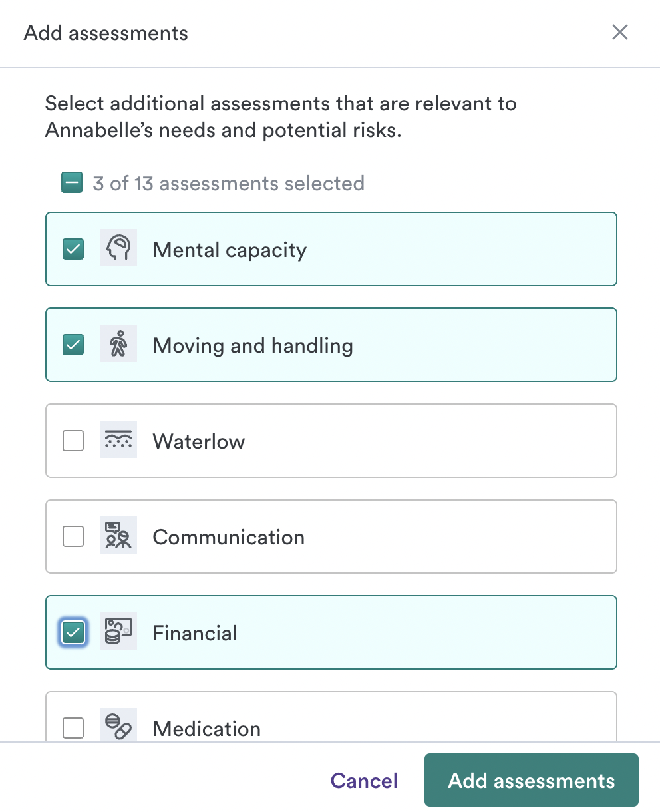Click the Add assessments button
660x812 pixels.
[x=532, y=780]
